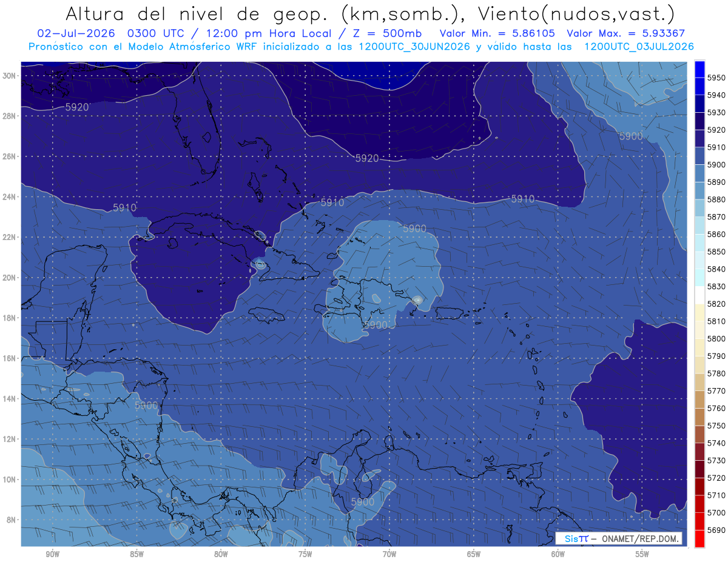Click the 16N latitude axis label
Image resolution: width=728 pixels, height=562 pixels.
point(10,358)
